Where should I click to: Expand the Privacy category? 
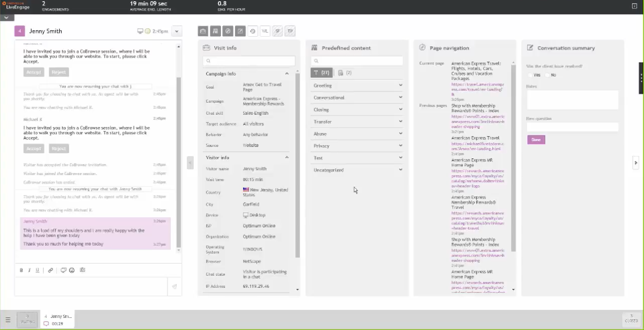click(x=357, y=146)
